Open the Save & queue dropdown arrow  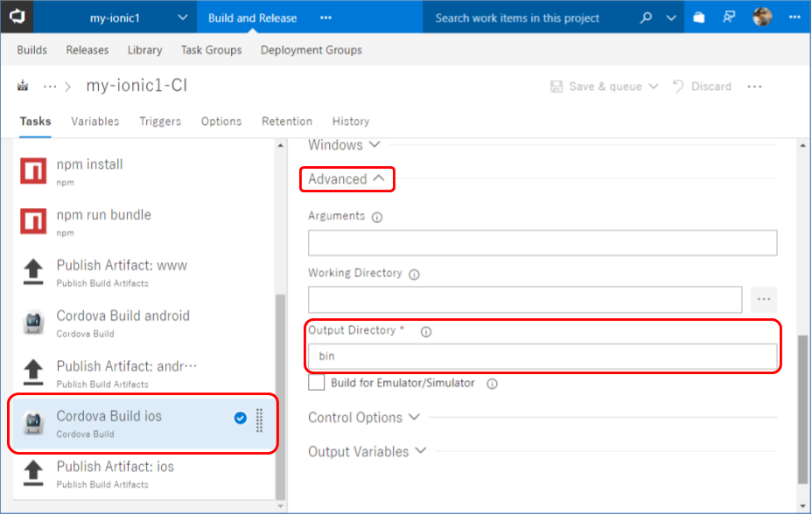click(653, 87)
